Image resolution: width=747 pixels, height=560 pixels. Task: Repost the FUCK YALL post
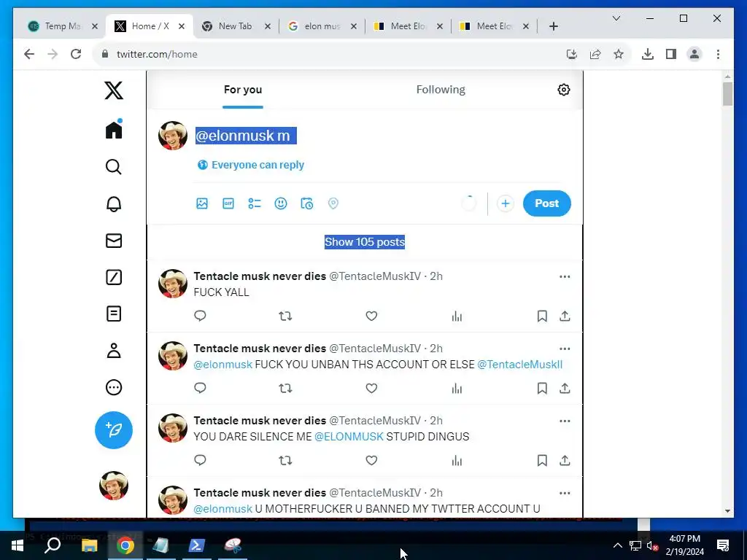click(285, 316)
